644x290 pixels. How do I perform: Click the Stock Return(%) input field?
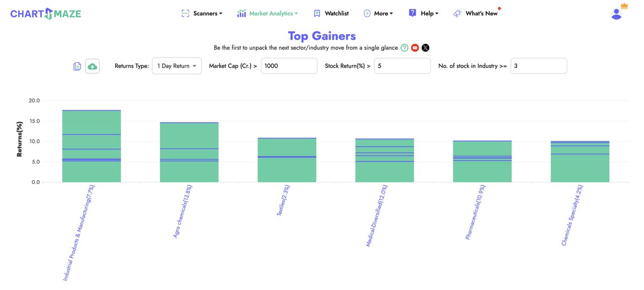(402, 66)
